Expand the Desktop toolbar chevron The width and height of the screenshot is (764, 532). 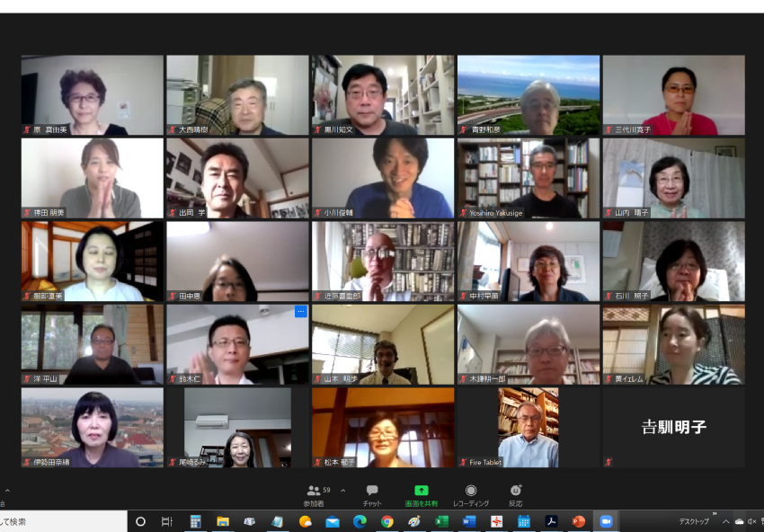point(715,517)
